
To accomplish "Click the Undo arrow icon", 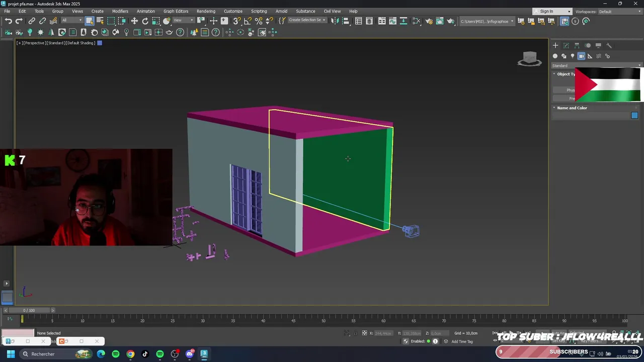I will pyautogui.click(x=9, y=21).
